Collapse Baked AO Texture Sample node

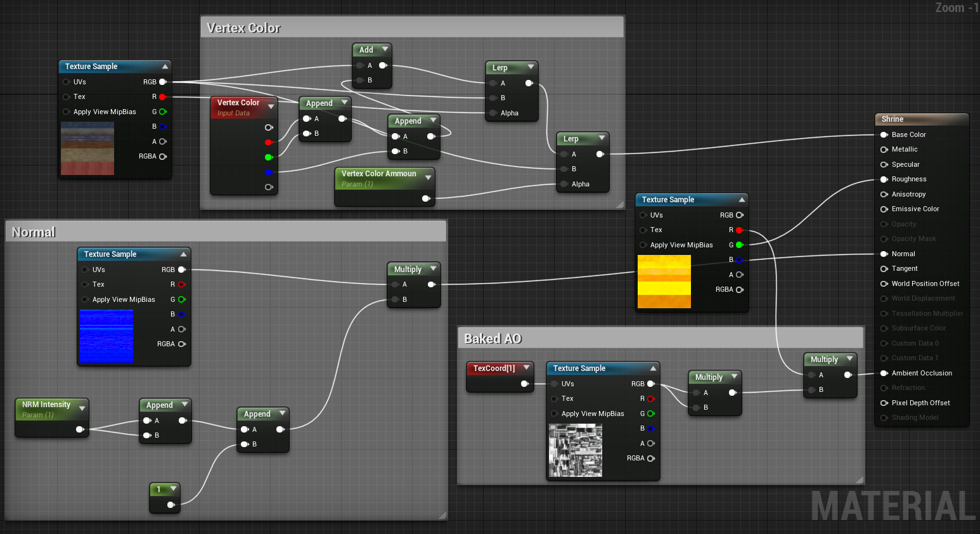(653, 368)
